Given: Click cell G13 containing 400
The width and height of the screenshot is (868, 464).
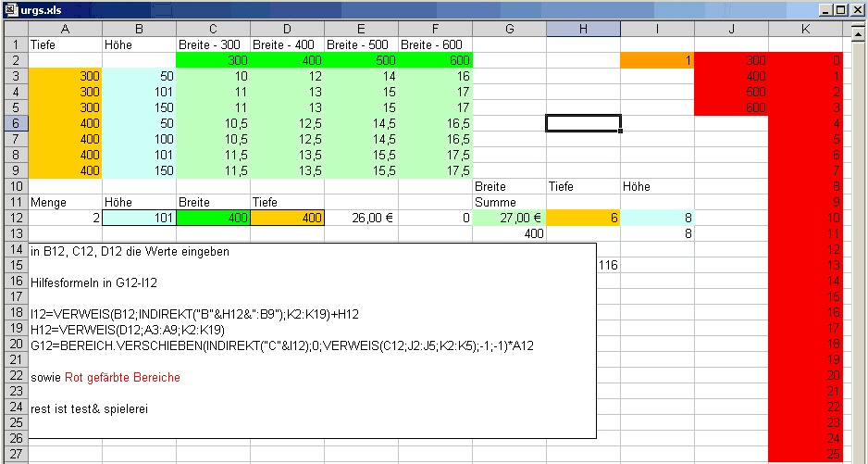Looking at the screenshot, I should click(509, 234).
